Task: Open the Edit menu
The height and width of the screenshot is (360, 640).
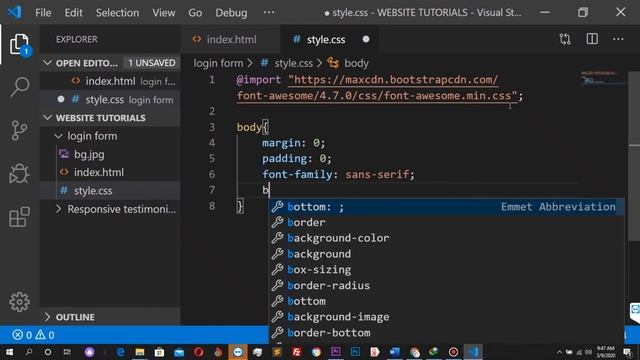Action: [x=73, y=13]
